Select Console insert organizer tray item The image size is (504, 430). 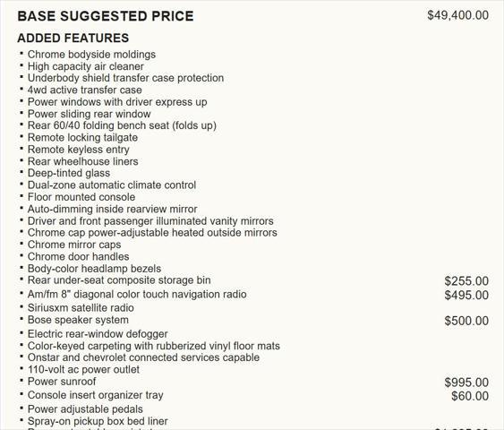96,395
